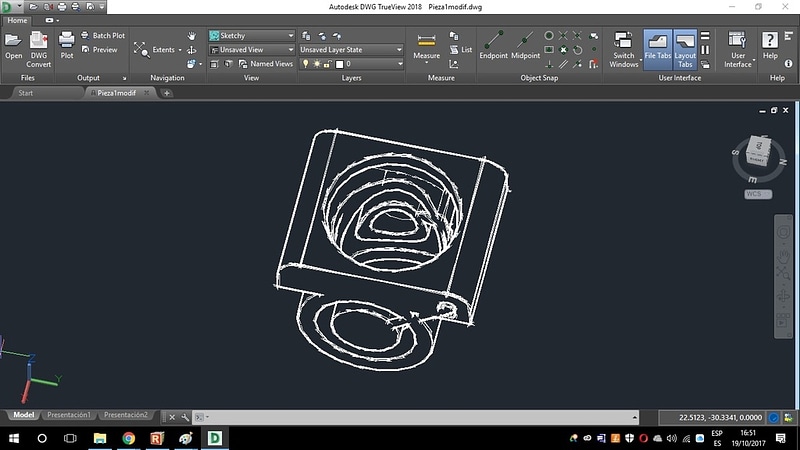
Task: Toggle object snap magnet icon
Action: tap(593, 64)
